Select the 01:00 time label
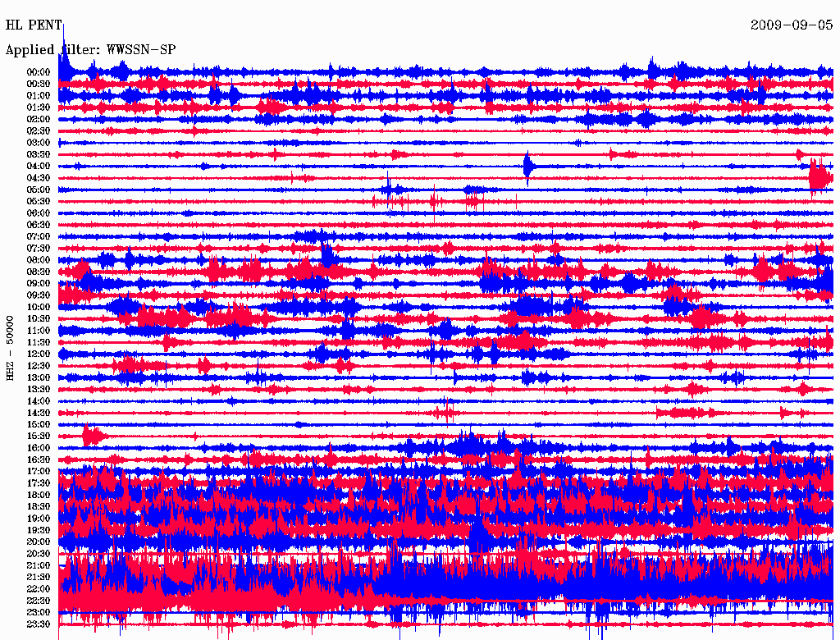 click(x=38, y=96)
